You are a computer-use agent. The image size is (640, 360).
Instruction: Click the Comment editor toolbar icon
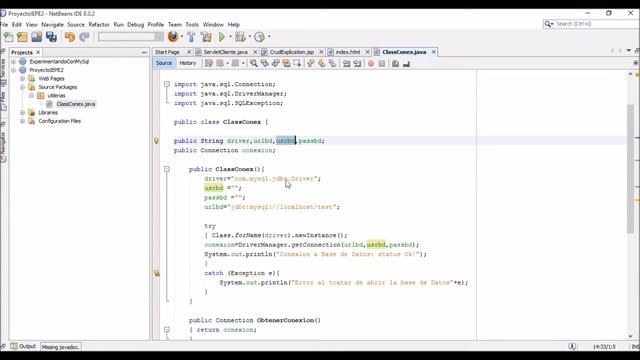pos(395,64)
